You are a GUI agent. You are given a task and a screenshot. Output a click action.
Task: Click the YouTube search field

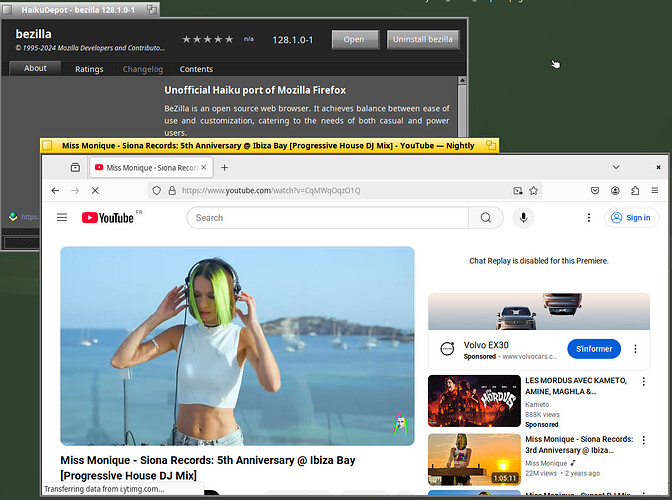point(328,218)
